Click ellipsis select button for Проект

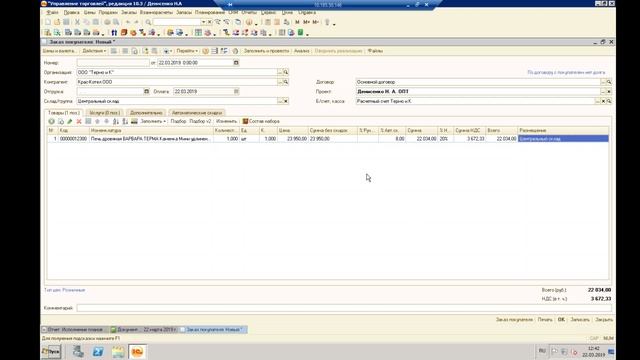(x=603, y=91)
